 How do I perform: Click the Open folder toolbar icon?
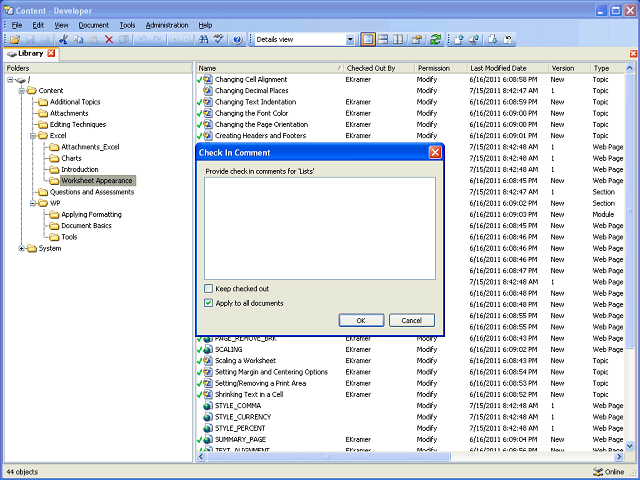15,40
